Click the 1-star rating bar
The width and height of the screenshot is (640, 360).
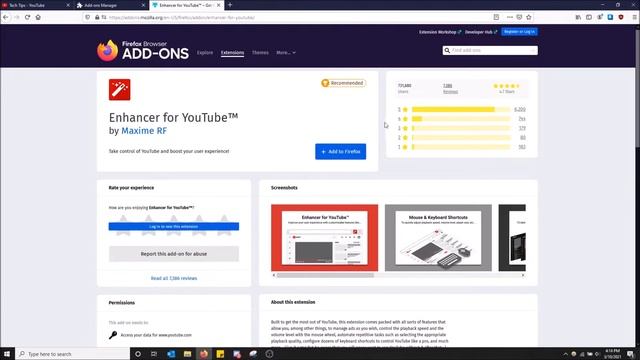click(x=461, y=147)
